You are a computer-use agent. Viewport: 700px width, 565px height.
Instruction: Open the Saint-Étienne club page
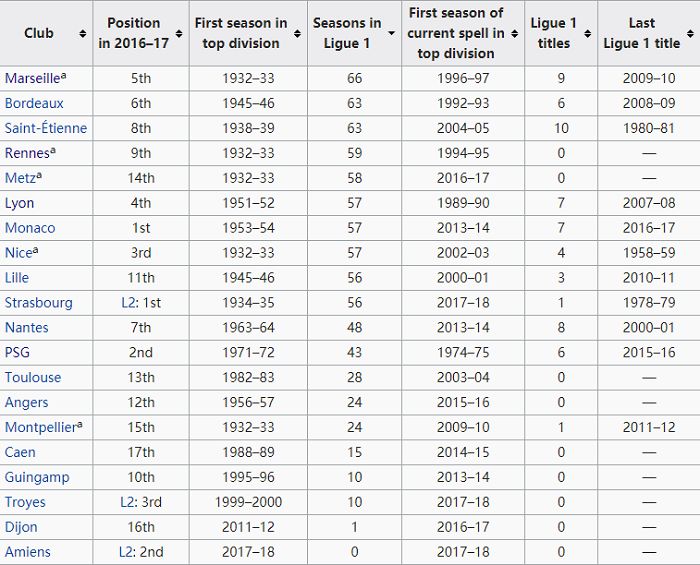[x=46, y=129]
